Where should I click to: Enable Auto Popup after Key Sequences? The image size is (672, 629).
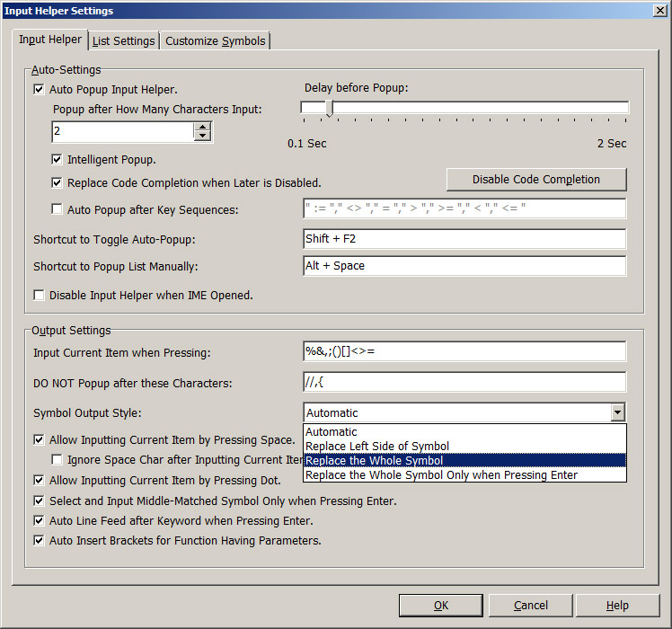point(57,210)
